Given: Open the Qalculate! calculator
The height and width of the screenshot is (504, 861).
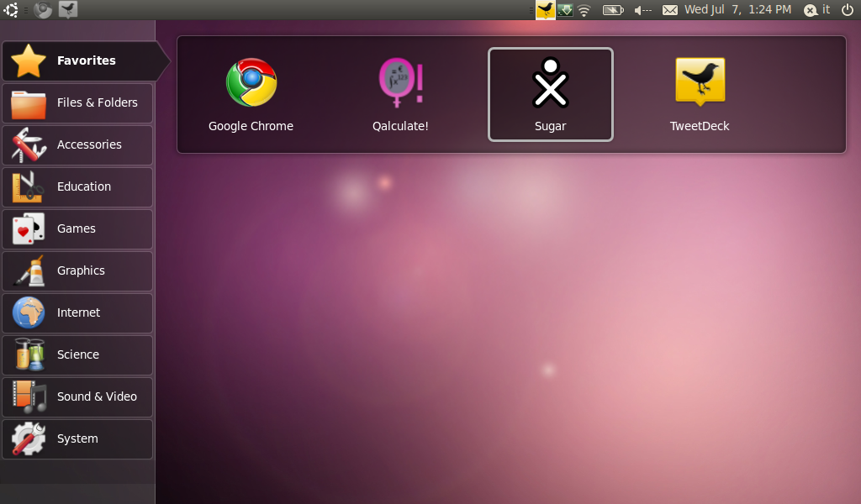Looking at the screenshot, I should (400, 94).
